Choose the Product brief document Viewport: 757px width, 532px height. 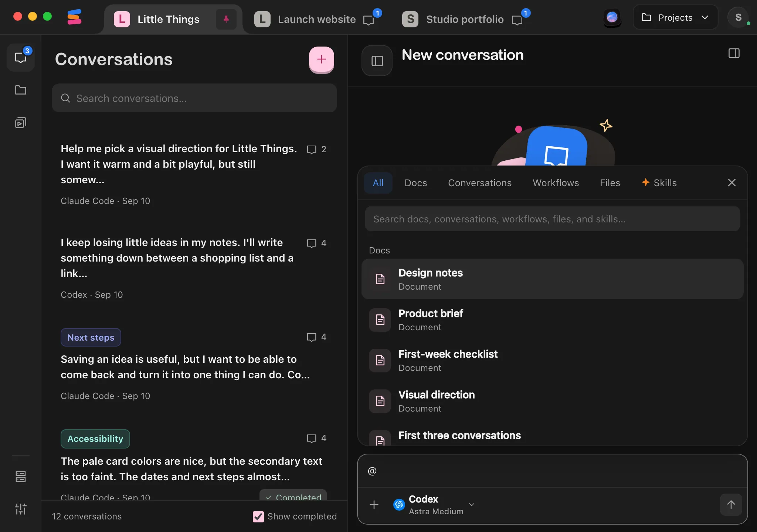tap(552, 320)
